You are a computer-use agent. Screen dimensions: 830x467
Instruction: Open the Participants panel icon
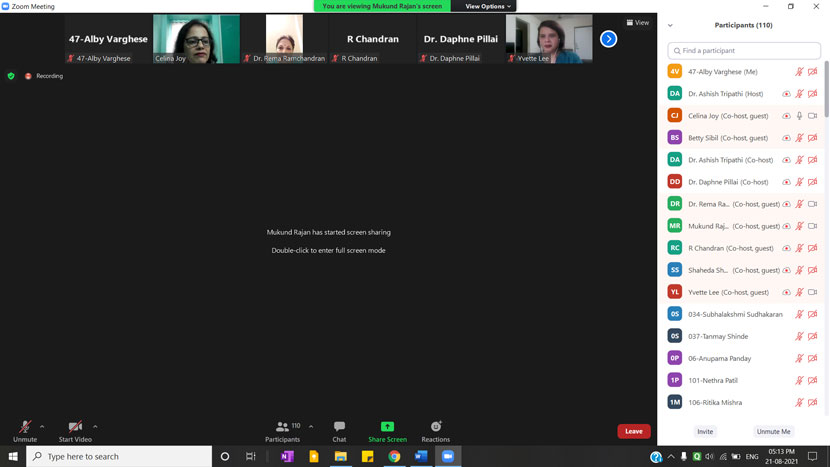click(x=283, y=427)
